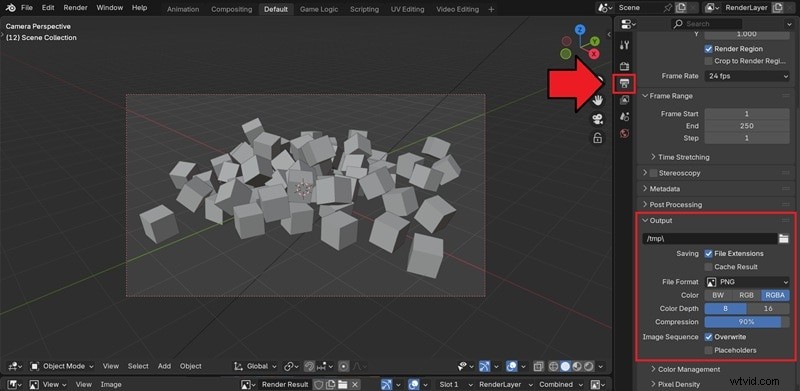Toggle the snap magnet icon in viewport header
Viewport: 800px width, 391px height.
pos(309,366)
